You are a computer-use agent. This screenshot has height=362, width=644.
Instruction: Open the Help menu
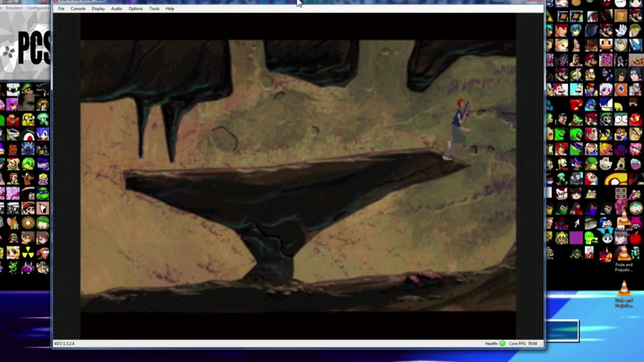point(170,9)
